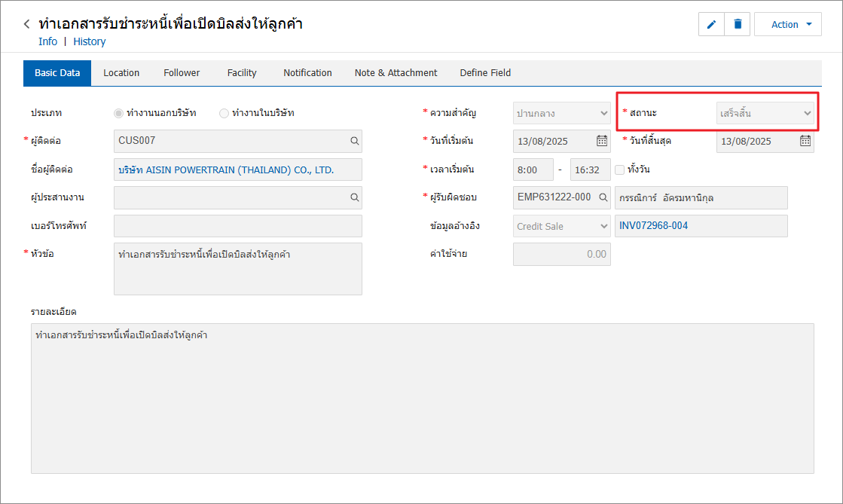
Task: Switch to the Note & Attachment tab
Action: click(396, 73)
